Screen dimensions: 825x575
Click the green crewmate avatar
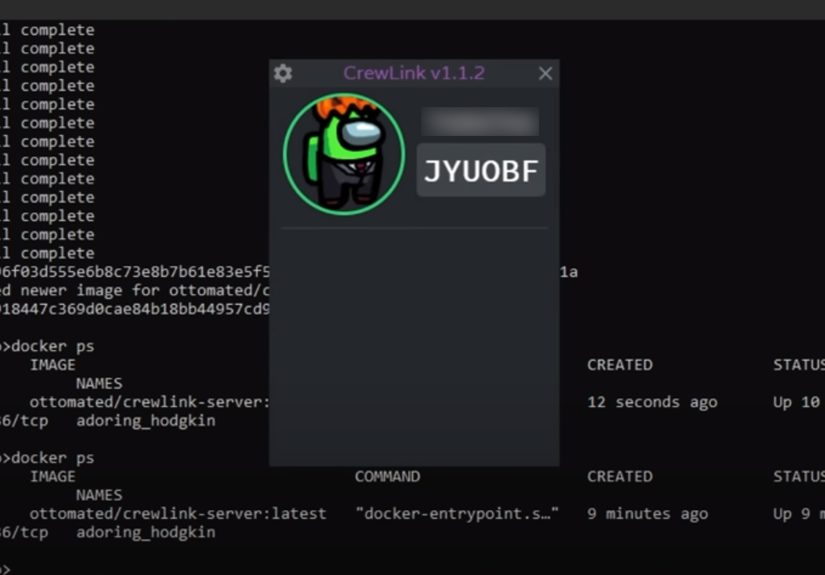tap(344, 154)
